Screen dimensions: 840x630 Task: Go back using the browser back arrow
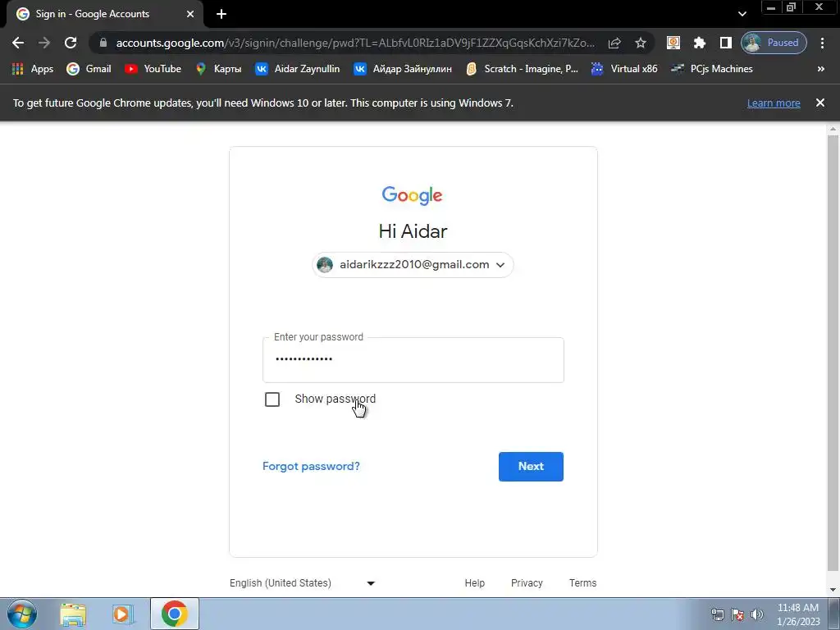tap(18, 43)
